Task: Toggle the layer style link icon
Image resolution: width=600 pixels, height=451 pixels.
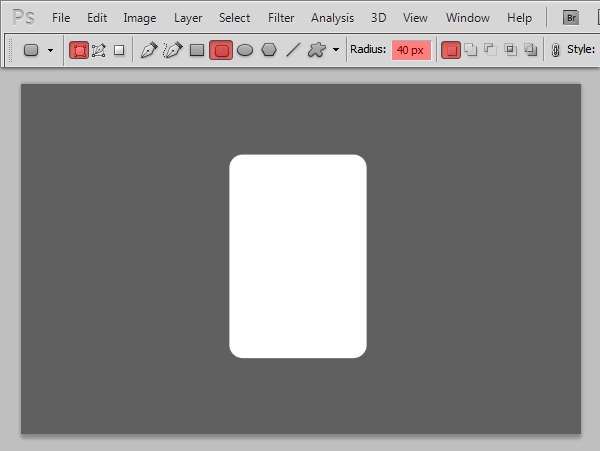Action: [x=556, y=50]
